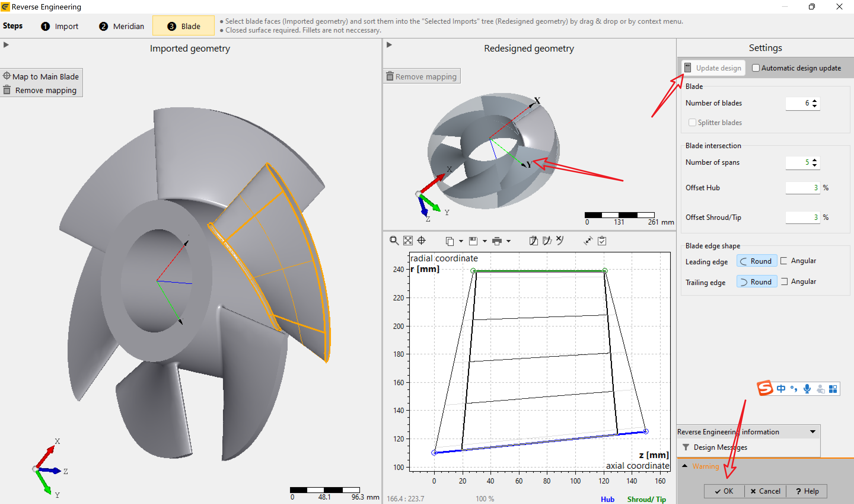This screenshot has height=504, width=854.
Task: Enable Automatic design update checkbox
Action: point(756,68)
